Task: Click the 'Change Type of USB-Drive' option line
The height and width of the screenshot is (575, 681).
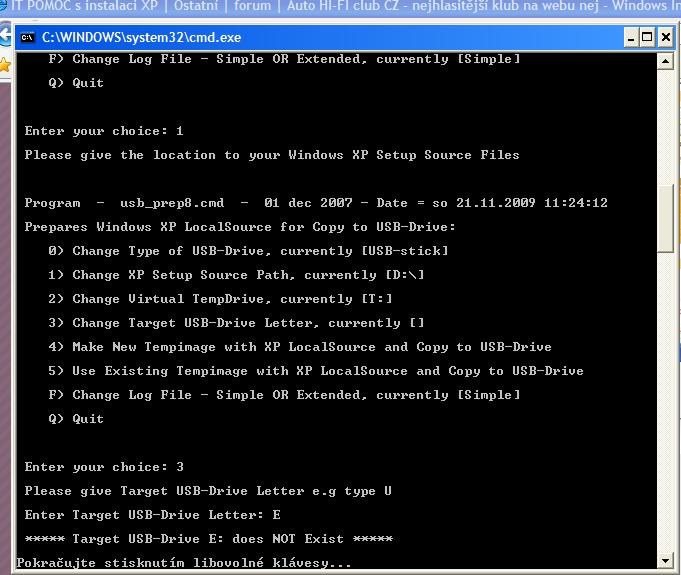Action: [x=248, y=251]
